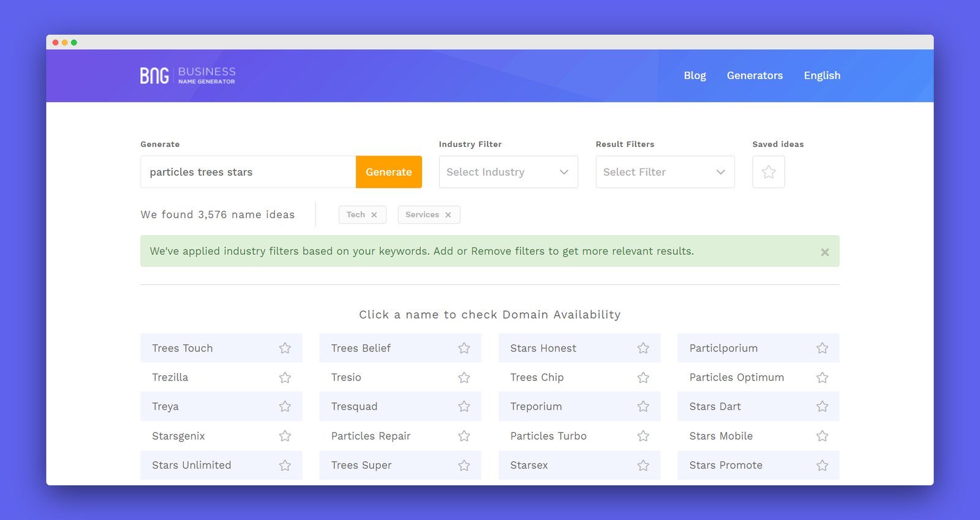
Task: Check domain for Stars Honest
Action: [x=543, y=348]
